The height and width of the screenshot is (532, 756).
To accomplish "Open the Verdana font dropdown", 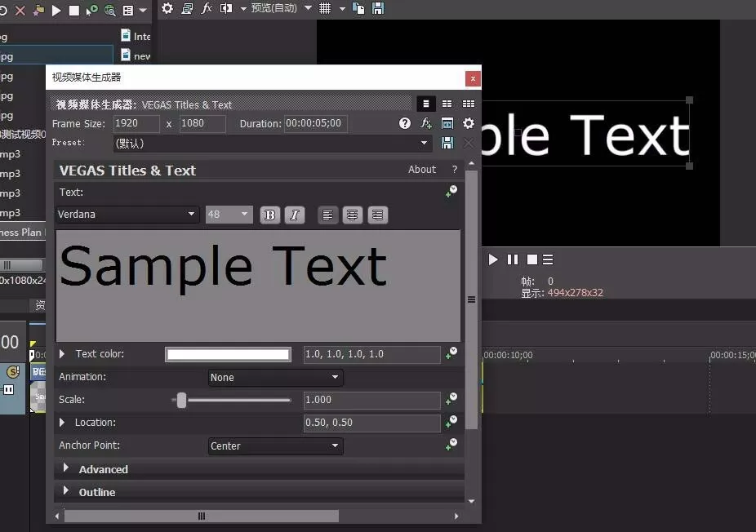I will click(x=127, y=215).
